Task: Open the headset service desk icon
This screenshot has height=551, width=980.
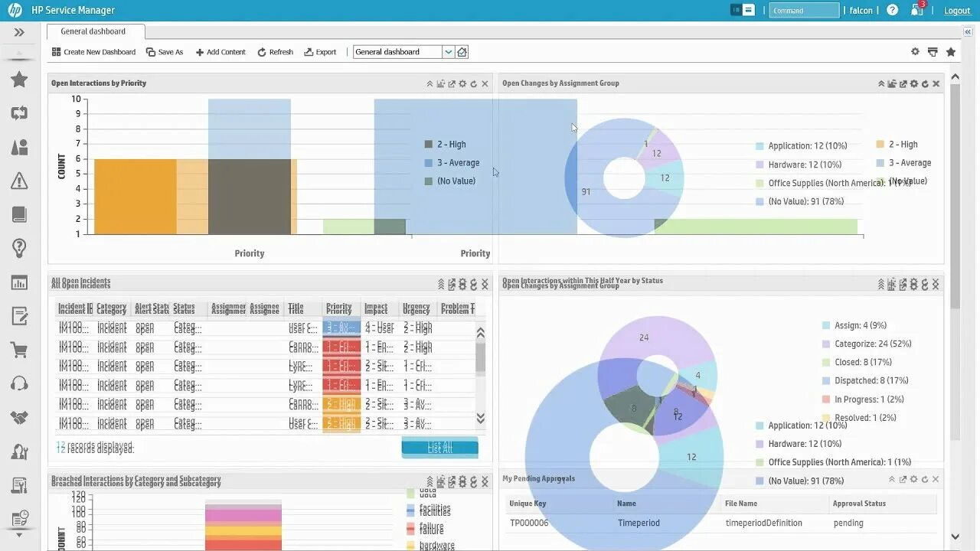Action: [x=19, y=383]
